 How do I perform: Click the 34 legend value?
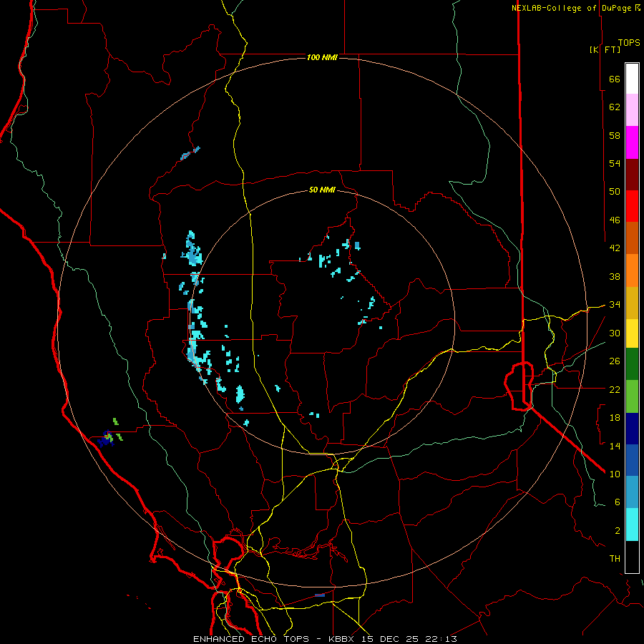(615, 305)
